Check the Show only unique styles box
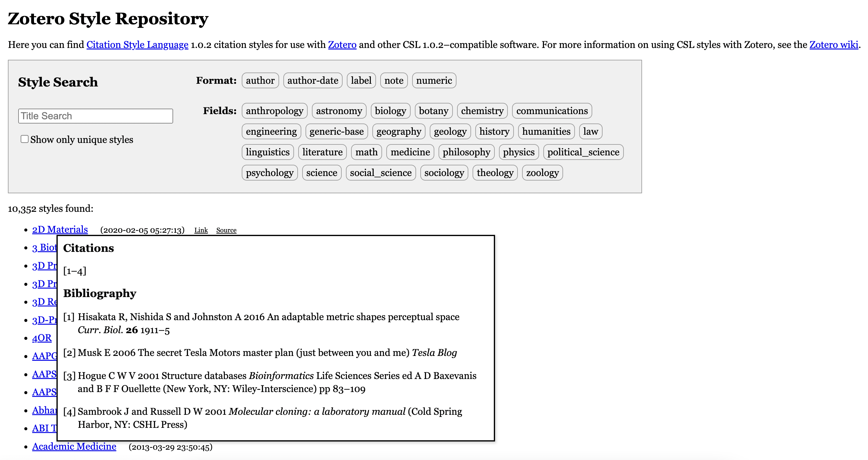868x460 pixels. pos(25,139)
